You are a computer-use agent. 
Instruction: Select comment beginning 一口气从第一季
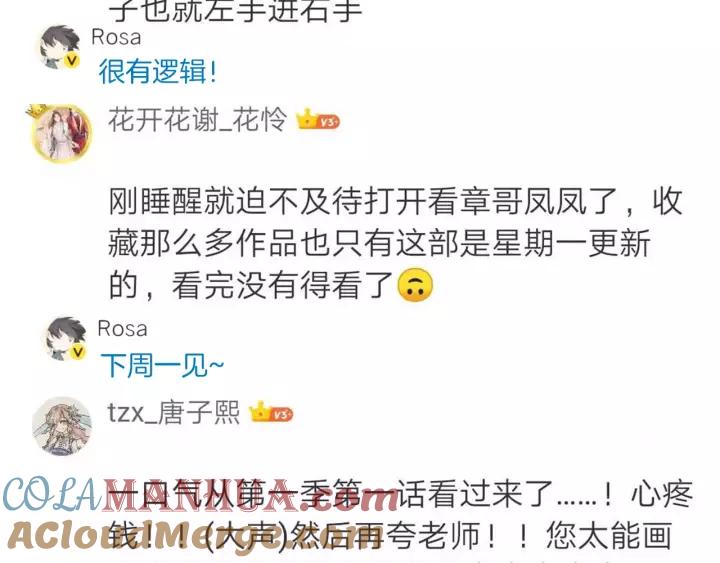[399, 514]
